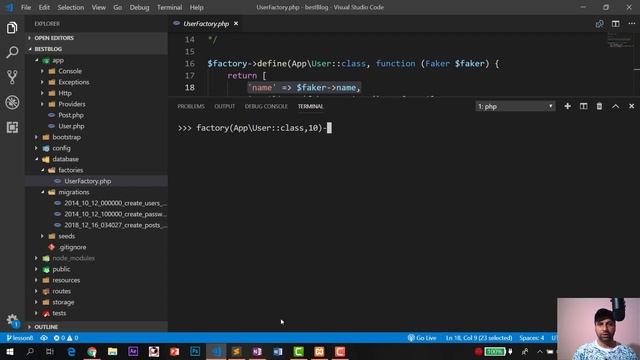Split the terminal panel
640x360 pixels.
[x=583, y=106]
